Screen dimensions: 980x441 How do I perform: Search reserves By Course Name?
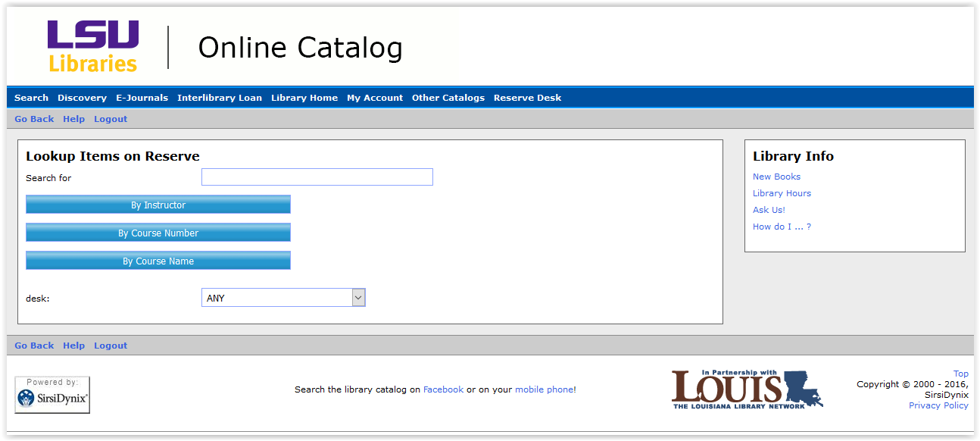pyautogui.click(x=158, y=261)
